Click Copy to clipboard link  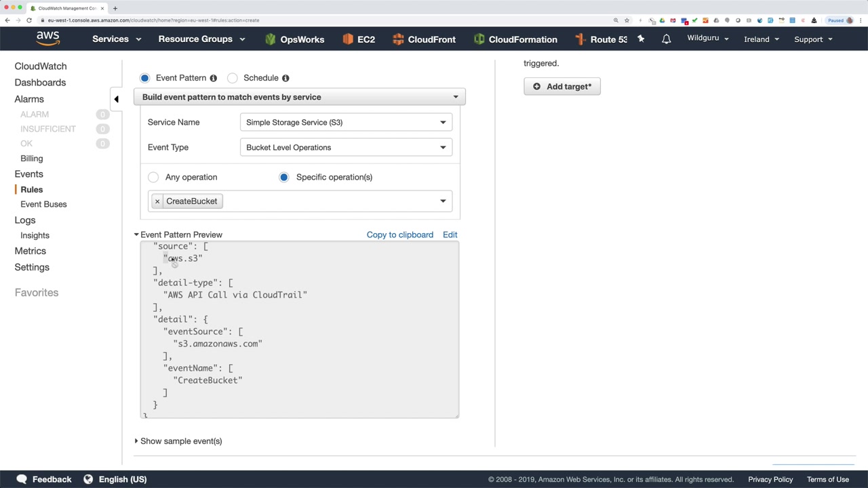[x=399, y=235]
